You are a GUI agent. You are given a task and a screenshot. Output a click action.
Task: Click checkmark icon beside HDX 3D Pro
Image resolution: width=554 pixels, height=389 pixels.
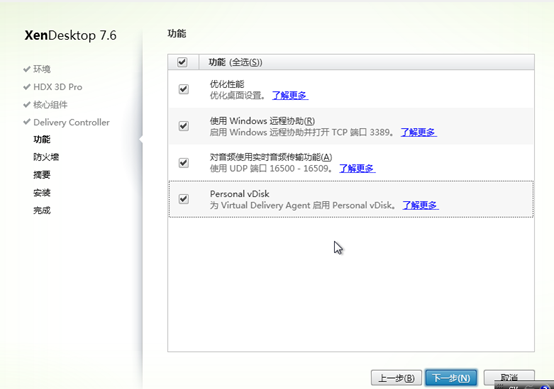26,87
